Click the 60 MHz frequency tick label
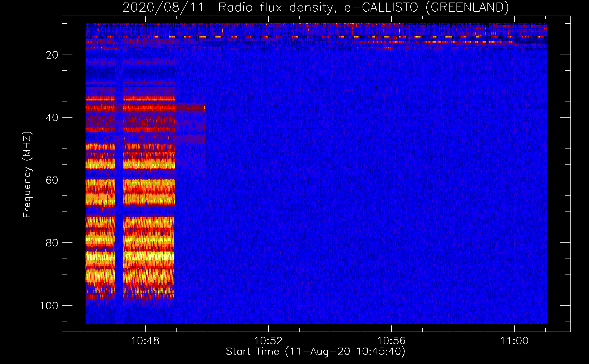The image size is (589, 364). [52, 180]
